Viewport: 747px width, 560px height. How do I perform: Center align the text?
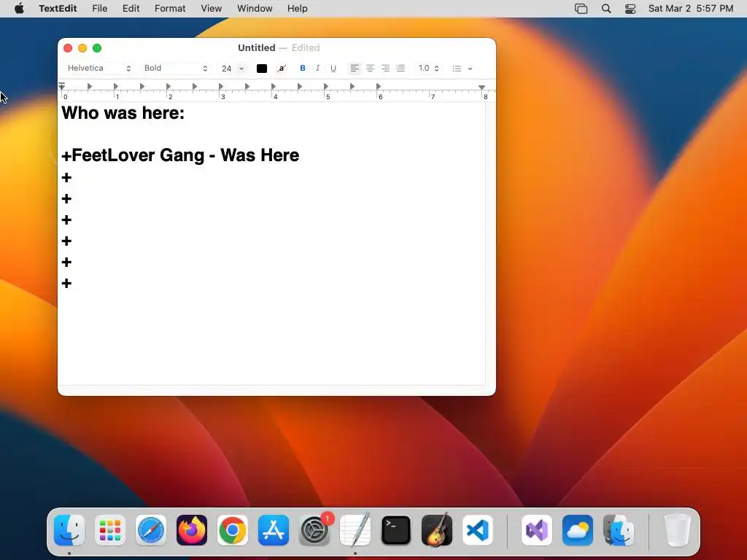pos(370,69)
